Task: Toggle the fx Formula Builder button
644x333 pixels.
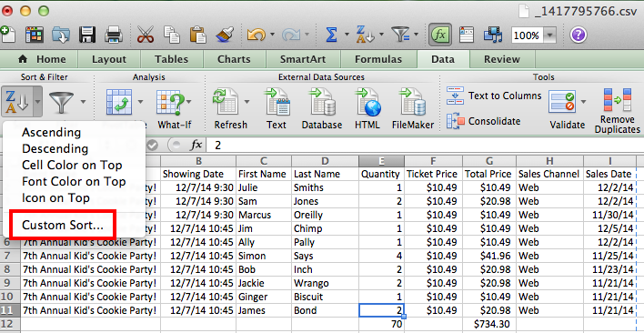Action: (x=440, y=35)
